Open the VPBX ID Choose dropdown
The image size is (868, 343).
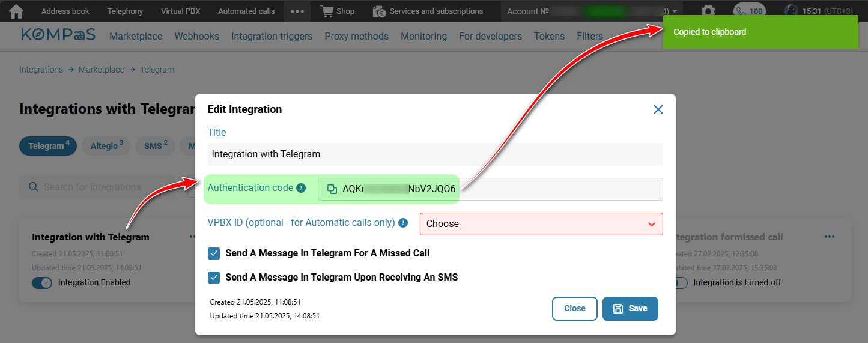541,223
